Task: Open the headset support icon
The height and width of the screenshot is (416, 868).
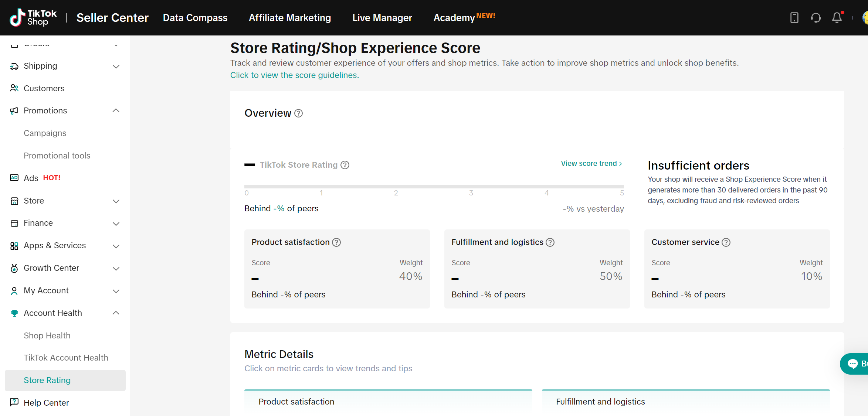Action: [x=816, y=18]
